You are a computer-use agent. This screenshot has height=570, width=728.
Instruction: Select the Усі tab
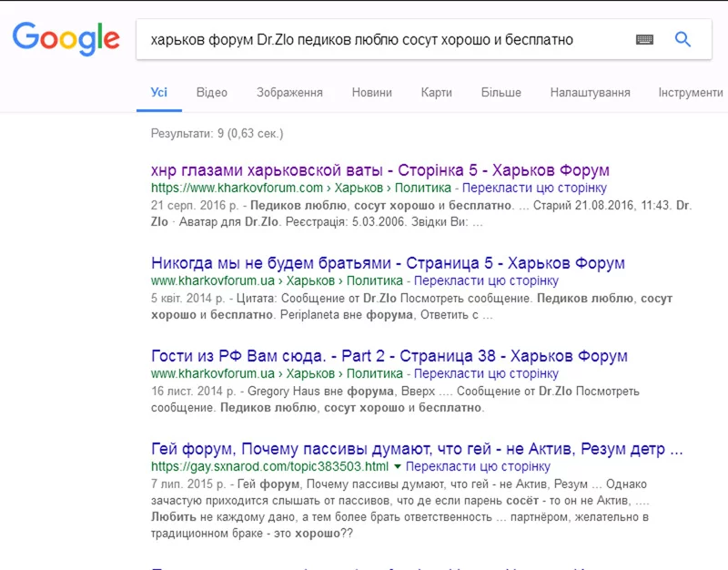pos(158,93)
